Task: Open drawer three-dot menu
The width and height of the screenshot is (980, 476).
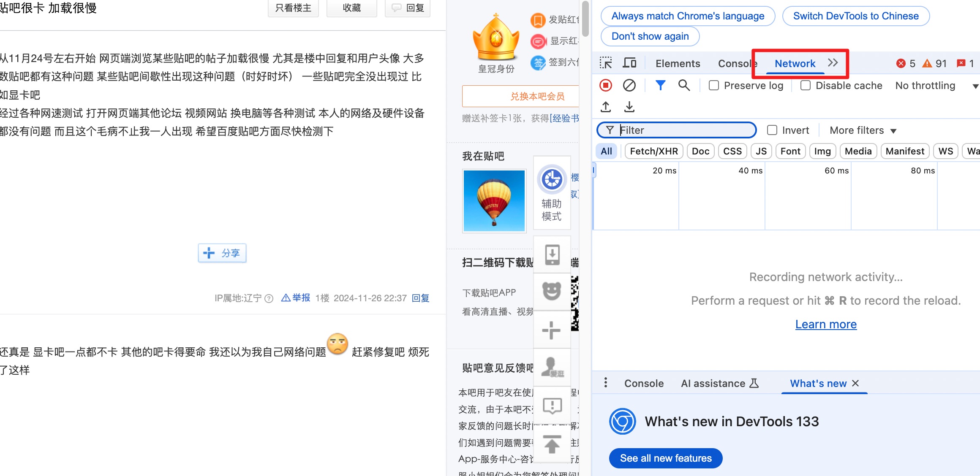Action: (606, 383)
